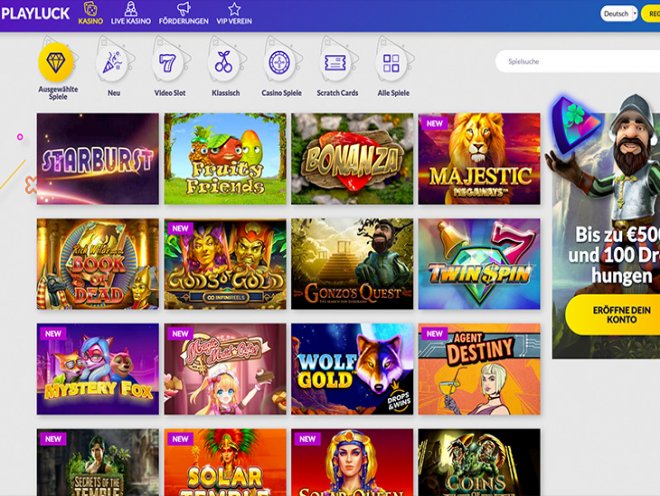Open the Video Slot category icon
This screenshot has height=496, width=660.
coord(170,63)
